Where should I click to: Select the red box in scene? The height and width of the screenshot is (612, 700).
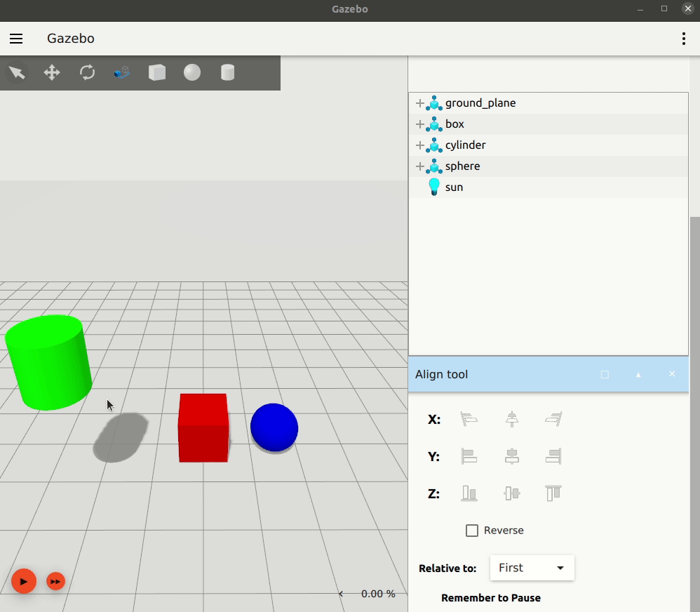(x=203, y=427)
